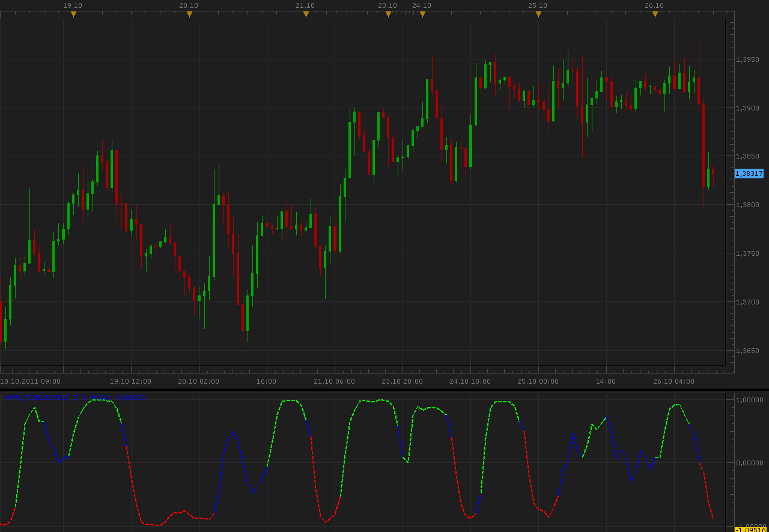Select the 21.10 date marker triangle
This screenshot has width=769, height=532.
306,14
